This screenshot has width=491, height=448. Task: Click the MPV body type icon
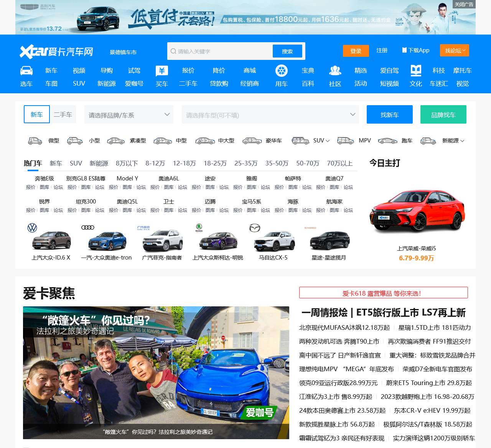(346, 141)
